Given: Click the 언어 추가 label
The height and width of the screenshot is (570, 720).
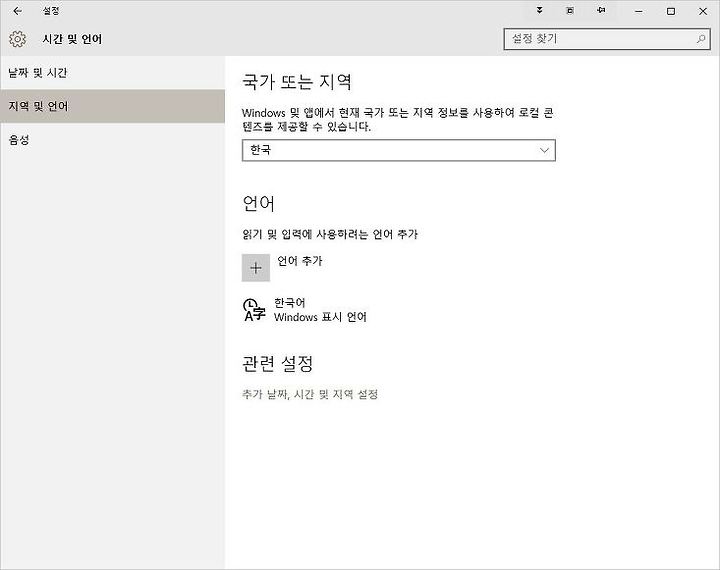Looking at the screenshot, I should click(x=300, y=261).
